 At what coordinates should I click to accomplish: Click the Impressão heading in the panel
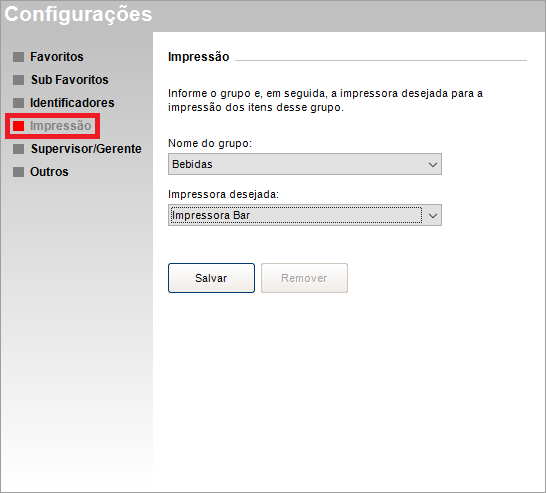click(198, 57)
